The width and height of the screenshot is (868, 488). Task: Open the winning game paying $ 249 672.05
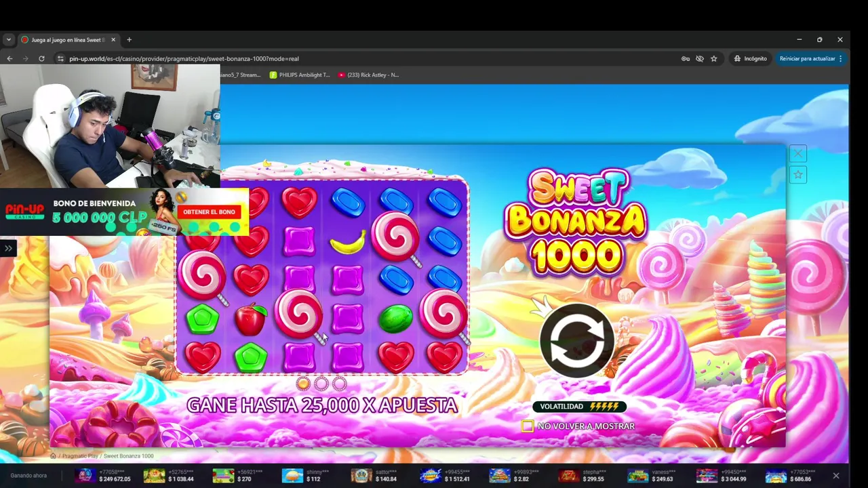tap(103, 476)
